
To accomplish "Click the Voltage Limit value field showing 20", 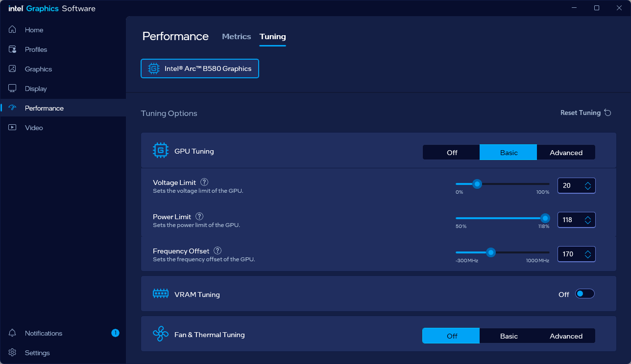I will [577, 186].
